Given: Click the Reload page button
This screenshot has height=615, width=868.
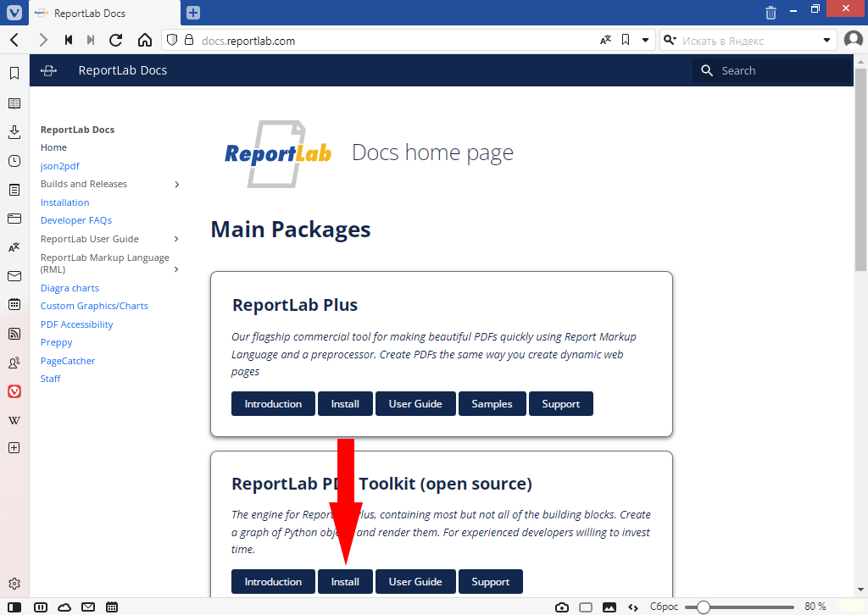Looking at the screenshot, I should (x=116, y=40).
